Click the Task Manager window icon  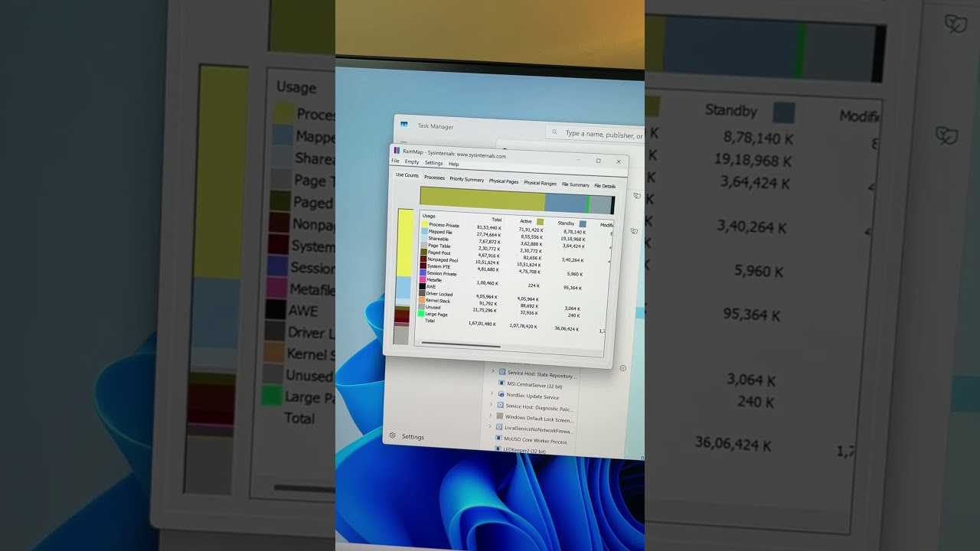click(403, 125)
